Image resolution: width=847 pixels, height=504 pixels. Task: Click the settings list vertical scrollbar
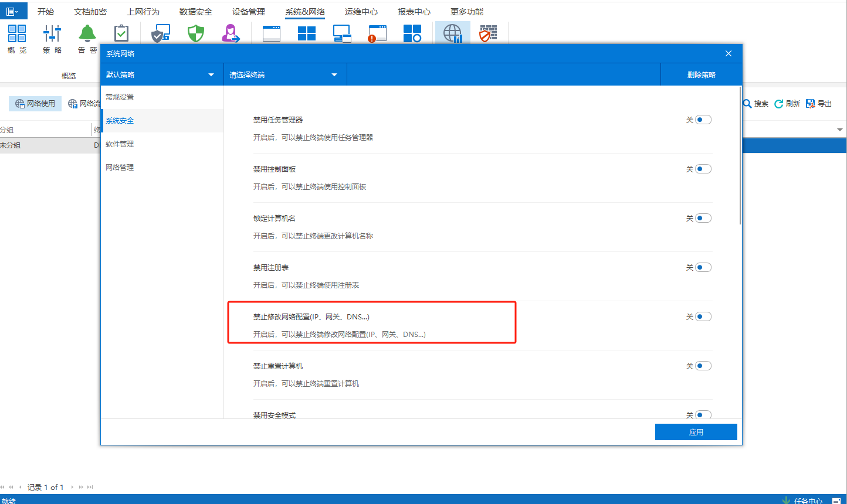click(x=740, y=155)
